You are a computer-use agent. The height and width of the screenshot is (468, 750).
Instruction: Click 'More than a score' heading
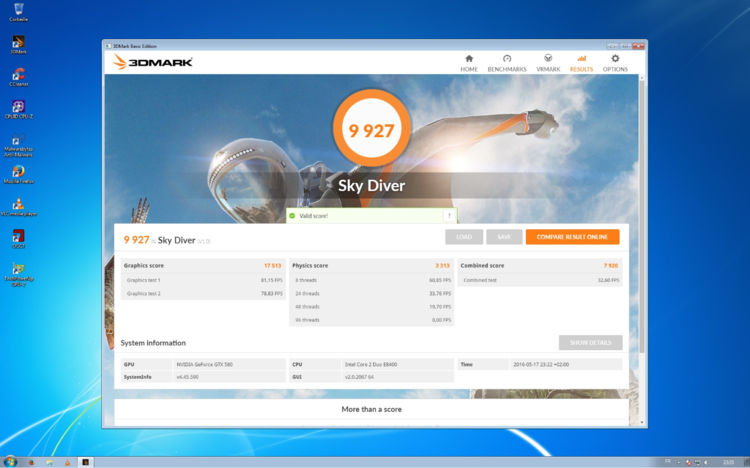pyautogui.click(x=372, y=410)
